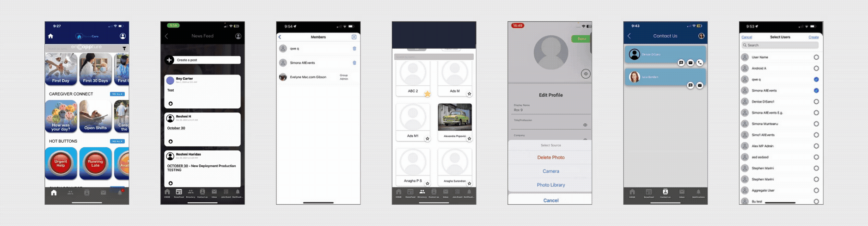The height and width of the screenshot is (226, 868).
Task: Go back from News Feed screen
Action: 166,36
